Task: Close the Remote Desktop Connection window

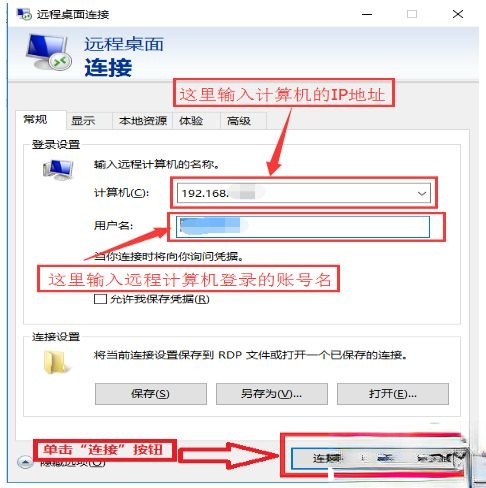Action: (x=458, y=14)
